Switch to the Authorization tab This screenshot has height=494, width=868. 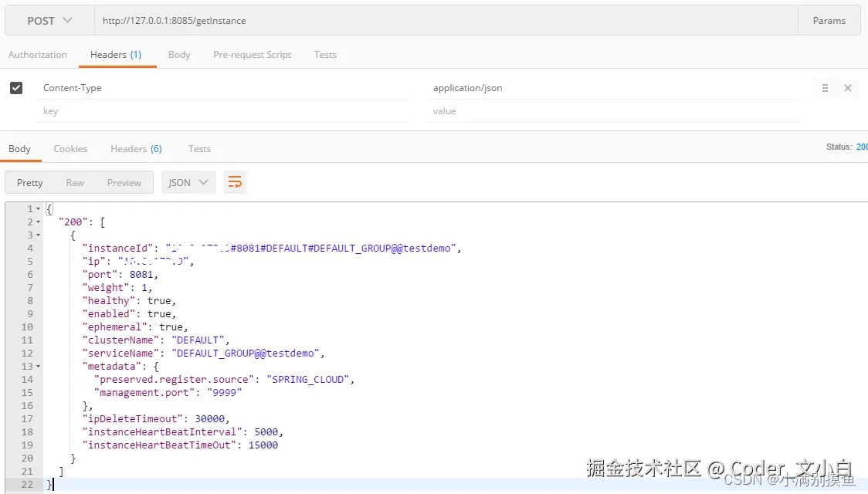coord(38,55)
